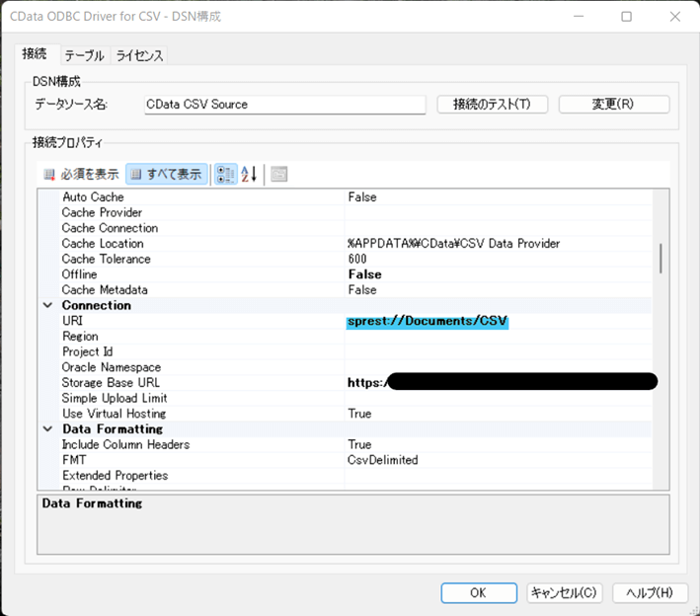The height and width of the screenshot is (616, 700).
Task: Open the ライセンス tab
Action: point(139,55)
